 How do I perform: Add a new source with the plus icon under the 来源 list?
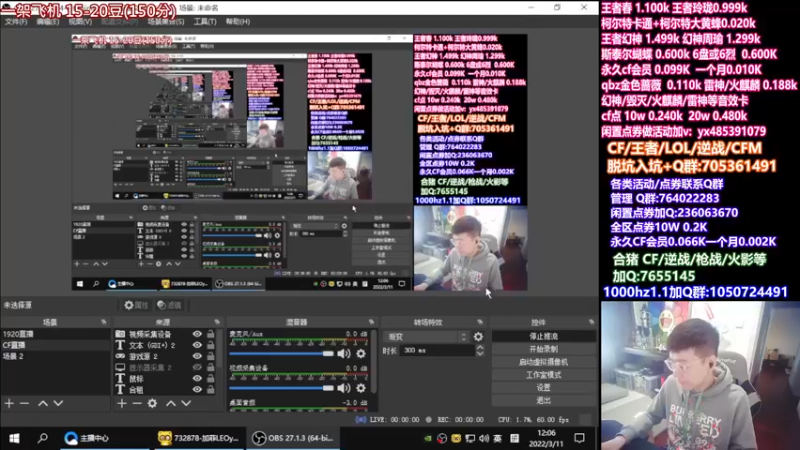pyautogui.click(x=121, y=404)
